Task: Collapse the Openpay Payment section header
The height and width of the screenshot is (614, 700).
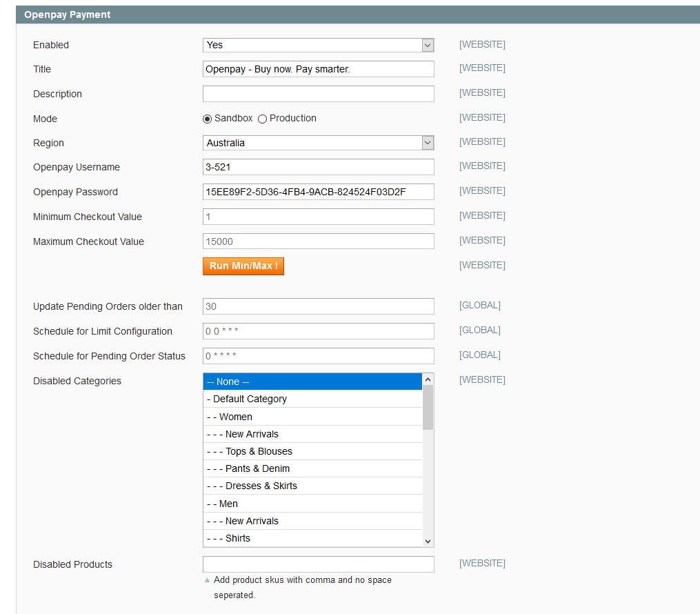Action: tap(68, 14)
